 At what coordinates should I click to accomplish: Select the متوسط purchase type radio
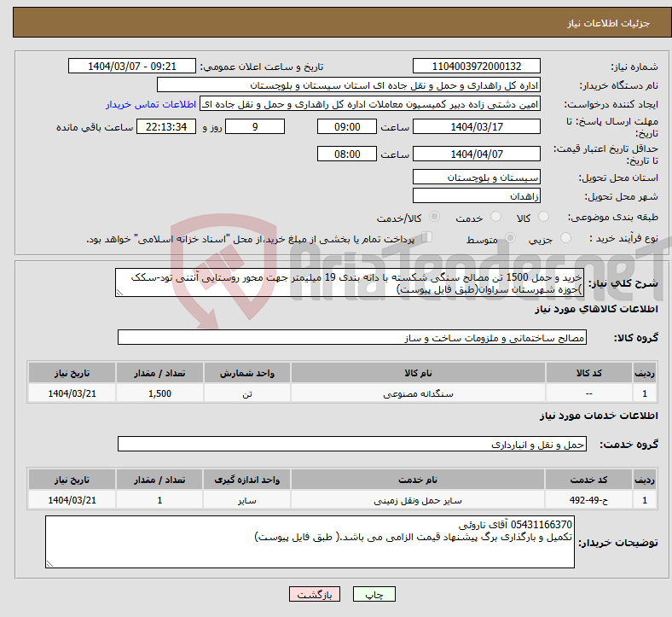point(510,238)
